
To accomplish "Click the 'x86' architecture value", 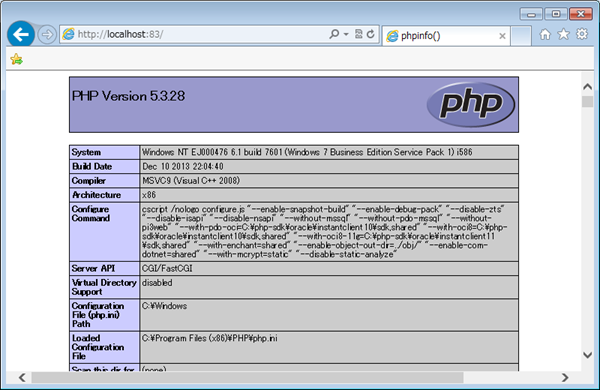I will pos(149,195).
